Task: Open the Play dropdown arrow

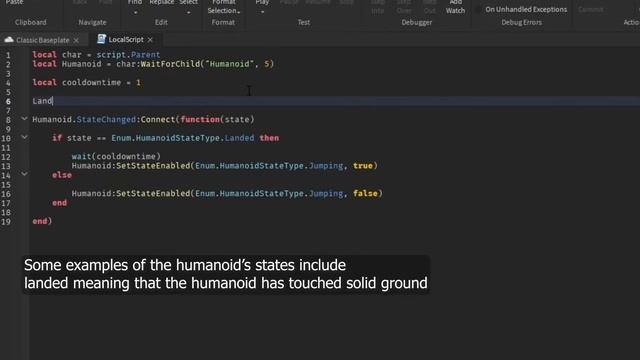Action: coord(262,12)
